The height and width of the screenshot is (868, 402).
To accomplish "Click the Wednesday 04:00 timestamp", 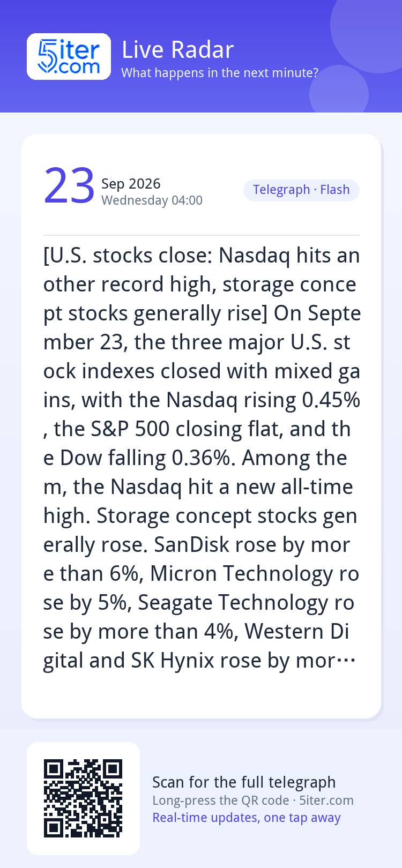I will [x=152, y=200].
